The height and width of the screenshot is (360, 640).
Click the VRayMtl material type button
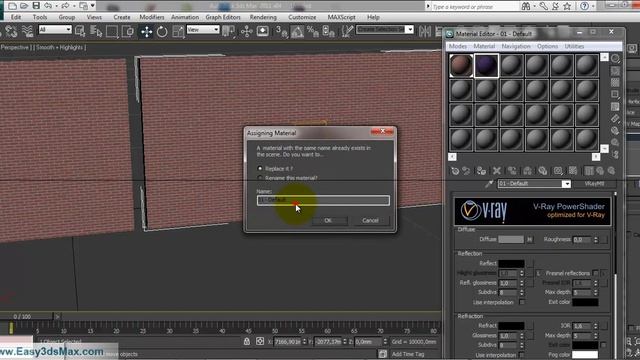594,184
